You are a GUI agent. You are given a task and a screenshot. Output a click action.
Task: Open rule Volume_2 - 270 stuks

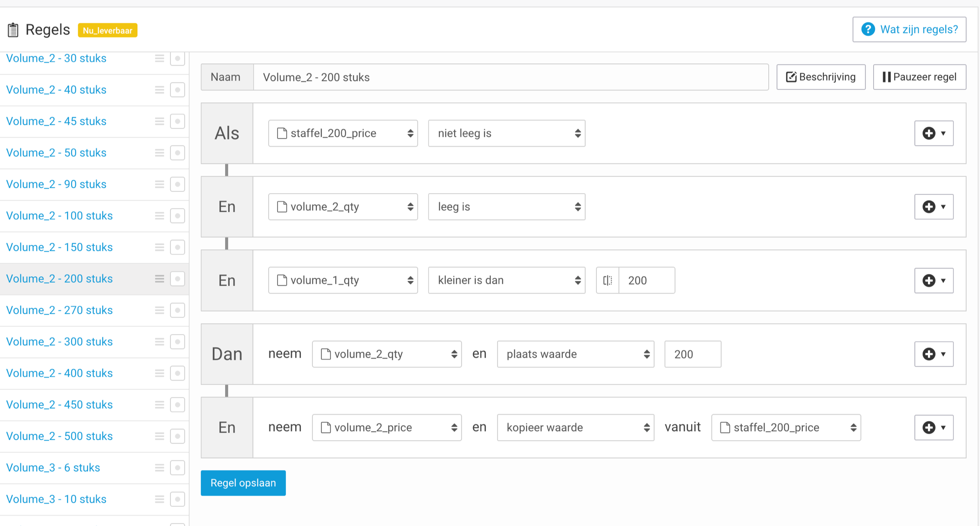click(59, 310)
